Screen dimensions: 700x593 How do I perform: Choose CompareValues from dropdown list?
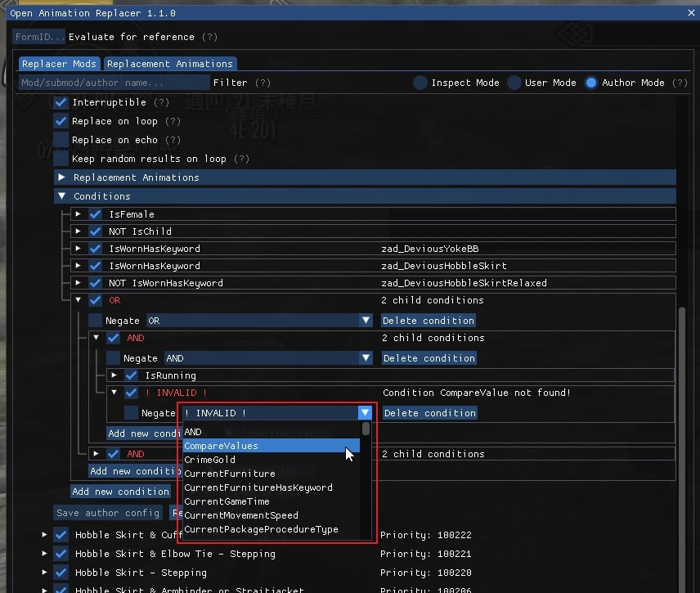click(x=221, y=446)
